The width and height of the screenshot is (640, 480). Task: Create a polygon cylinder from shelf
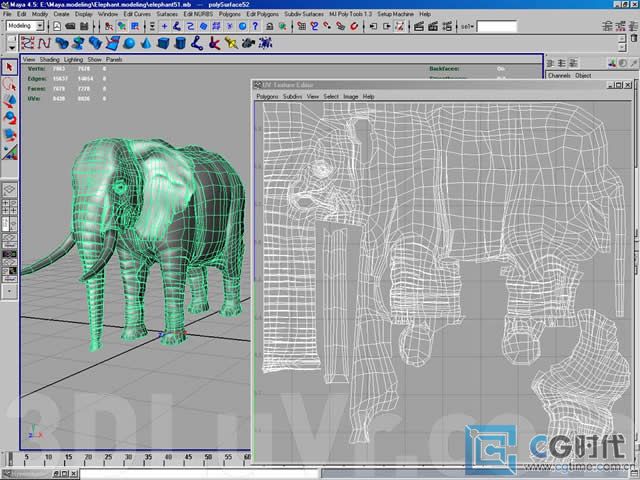(180, 43)
